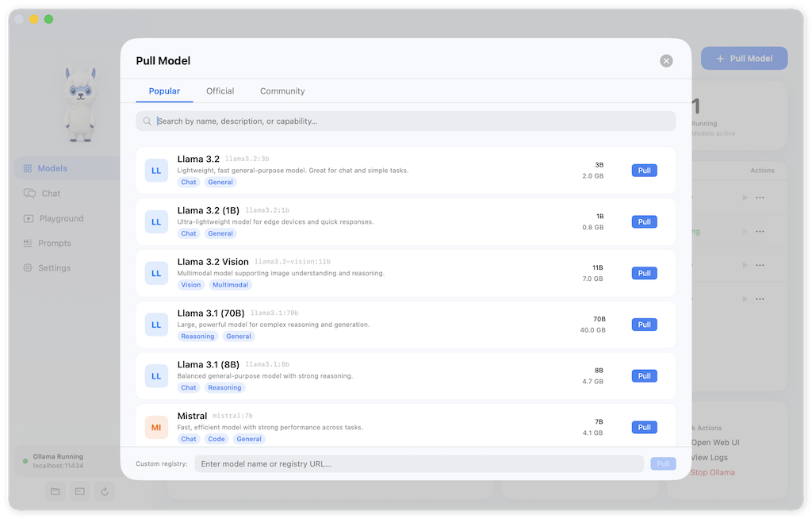Viewport: 812px width, 519px height.
Task: Click the Pull Model button in the main window
Action: pyautogui.click(x=744, y=59)
